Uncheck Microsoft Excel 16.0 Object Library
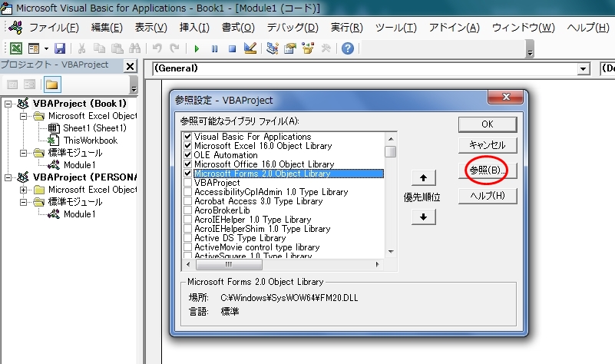 click(187, 145)
